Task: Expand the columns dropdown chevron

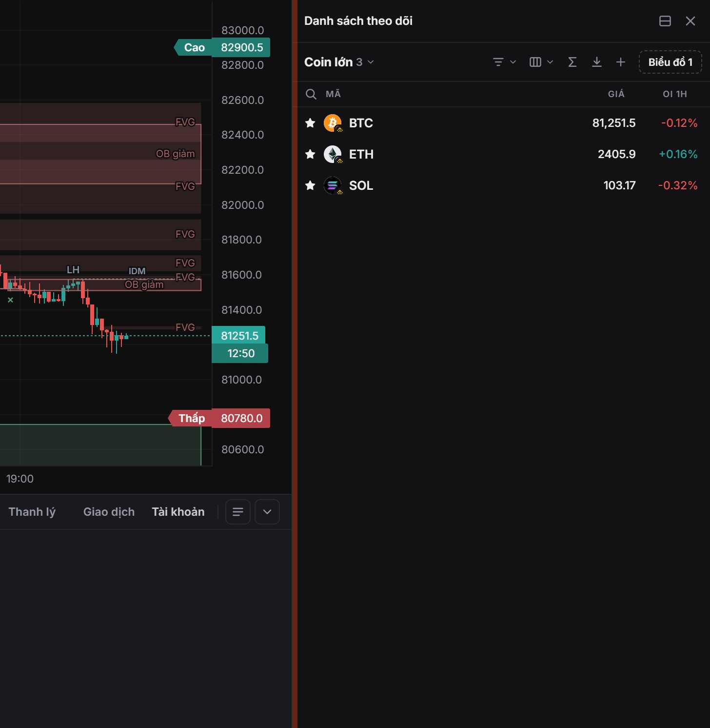Action: tap(550, 62)
